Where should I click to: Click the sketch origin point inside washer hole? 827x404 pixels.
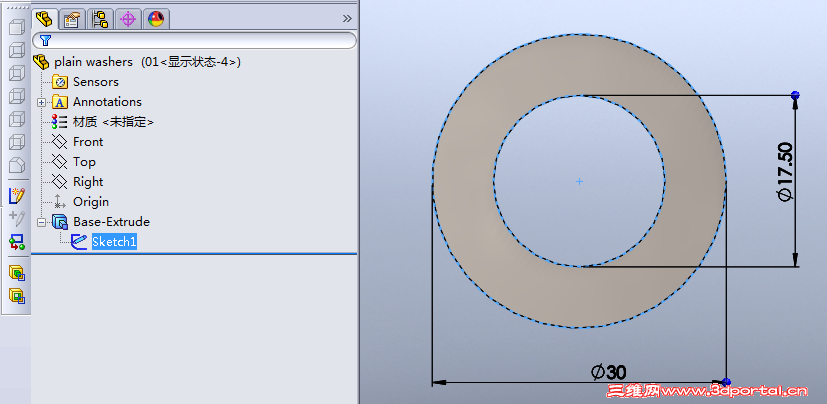[x=579, y=181]
